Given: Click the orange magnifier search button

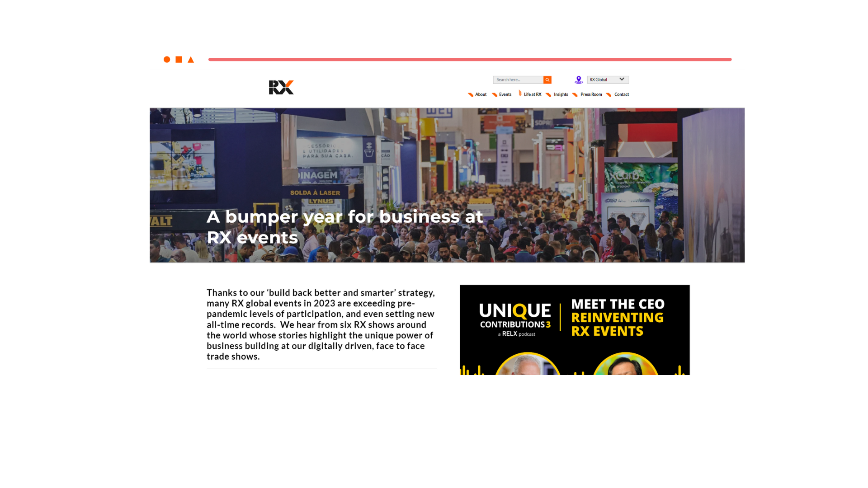Looking at the screenshot, I should pyautogui.click(x=547, y=80).
